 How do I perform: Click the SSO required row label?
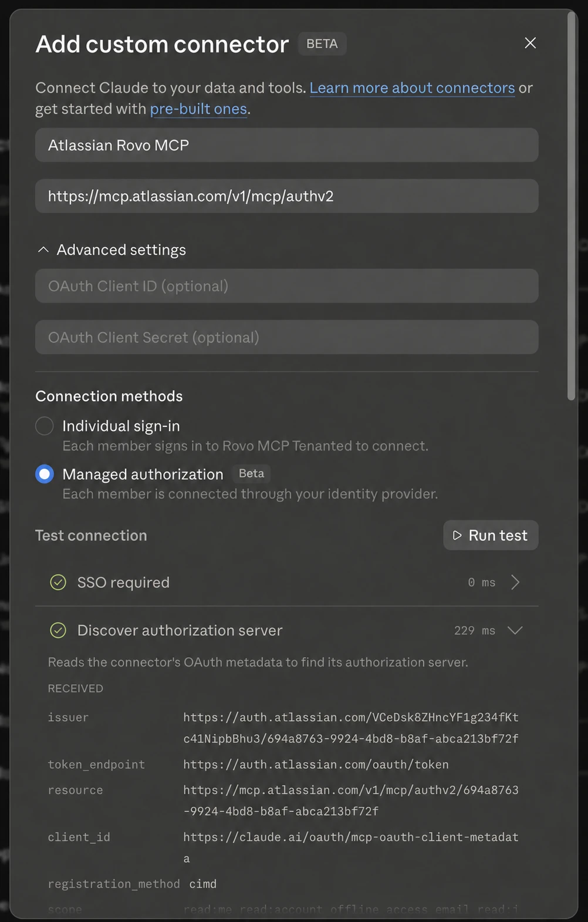123,583
